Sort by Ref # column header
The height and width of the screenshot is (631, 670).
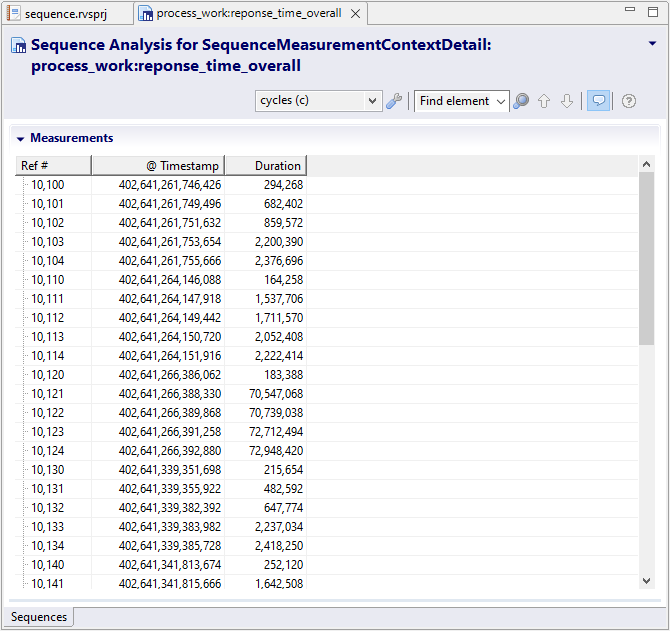point(53,165)
